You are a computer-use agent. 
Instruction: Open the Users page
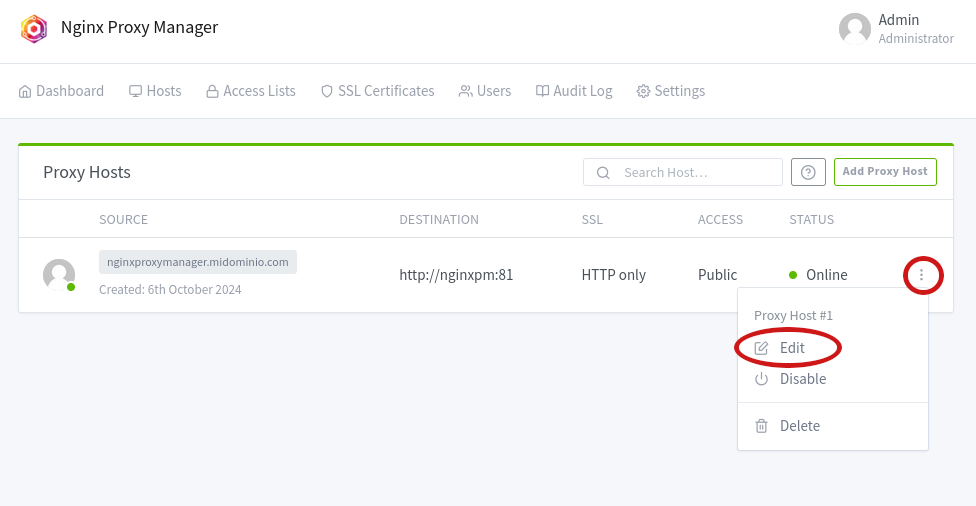point(484,91)
